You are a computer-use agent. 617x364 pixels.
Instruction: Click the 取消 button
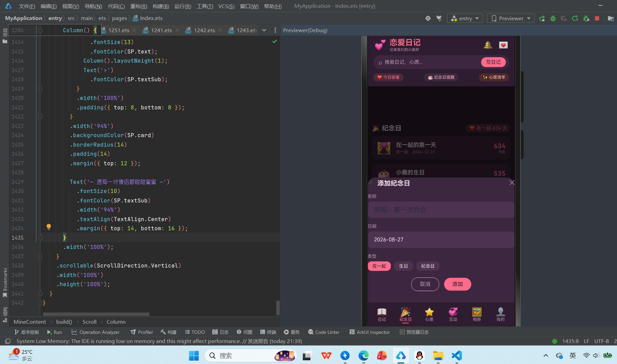click(425, 284)
